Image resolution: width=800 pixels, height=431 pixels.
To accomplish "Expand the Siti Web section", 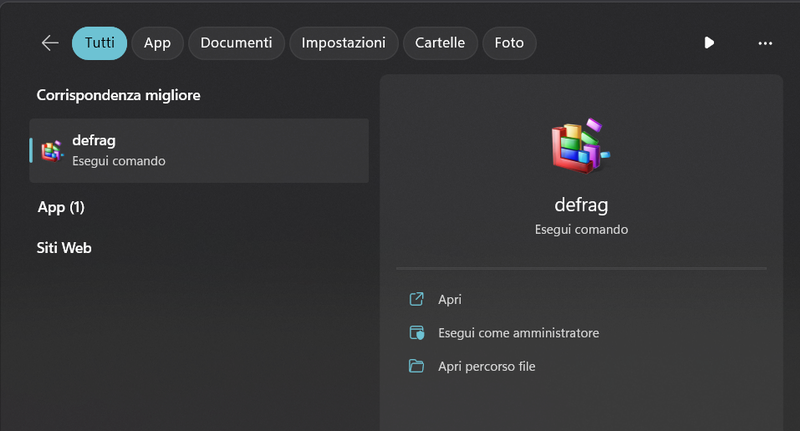I will (64, 247).
